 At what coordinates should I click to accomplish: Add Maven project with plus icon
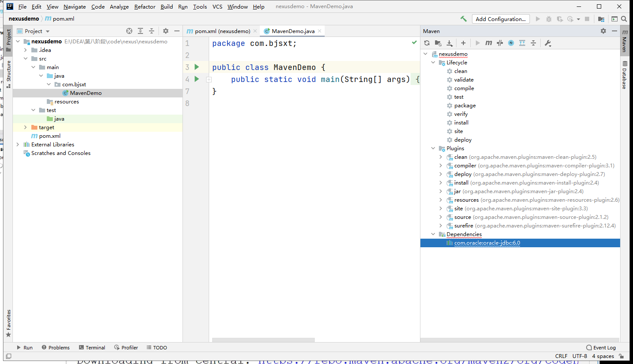pos(463,43)
